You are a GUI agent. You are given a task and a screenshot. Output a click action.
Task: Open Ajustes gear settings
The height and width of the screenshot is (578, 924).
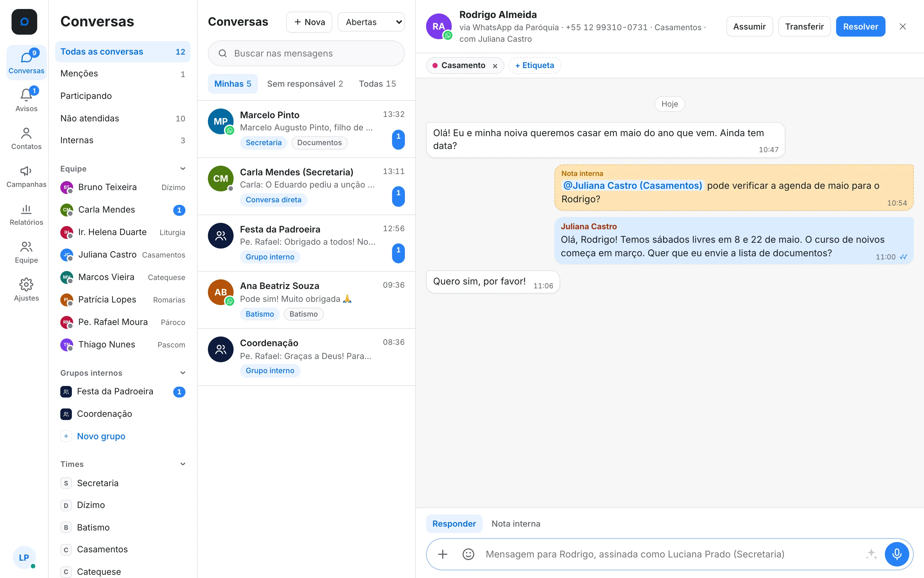[x=26, y=289]
